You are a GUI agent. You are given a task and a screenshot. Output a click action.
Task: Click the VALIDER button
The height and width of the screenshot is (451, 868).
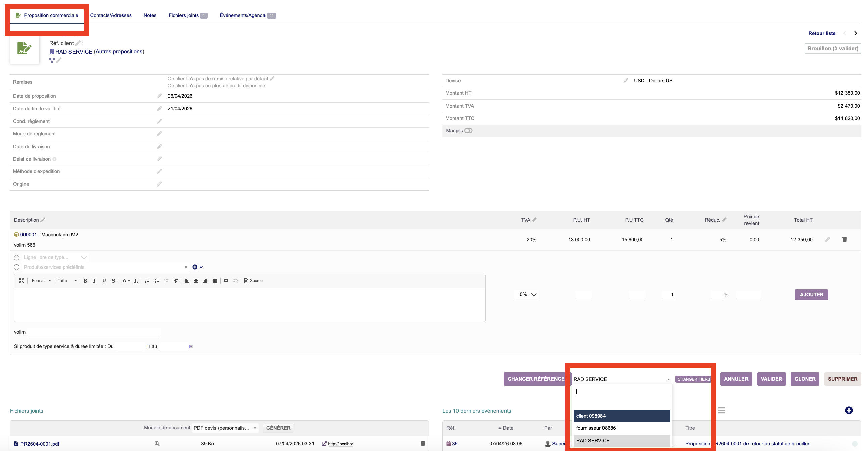point(771,379)
